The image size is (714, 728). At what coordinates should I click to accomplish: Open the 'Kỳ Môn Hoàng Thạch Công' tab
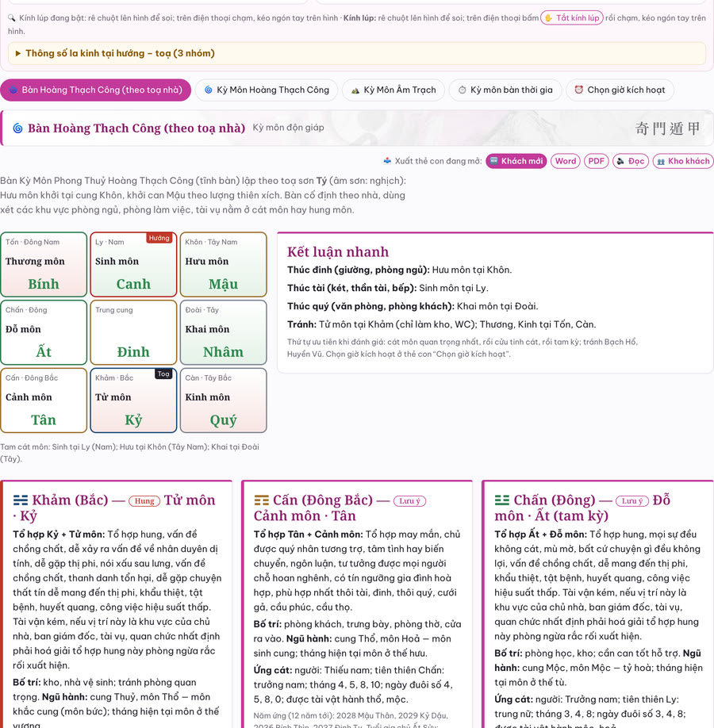pyautogui.click(x=267, y=90)
